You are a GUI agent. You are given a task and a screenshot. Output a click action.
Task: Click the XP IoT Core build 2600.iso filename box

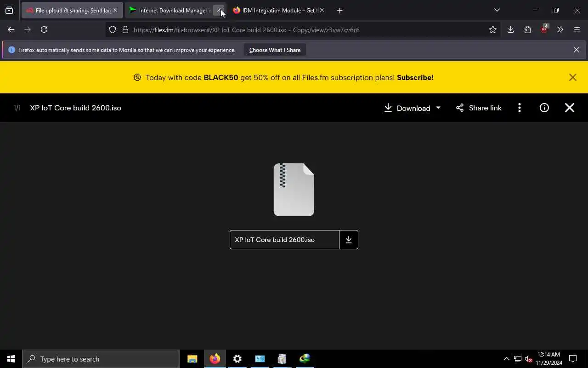[x=284, y=240]
